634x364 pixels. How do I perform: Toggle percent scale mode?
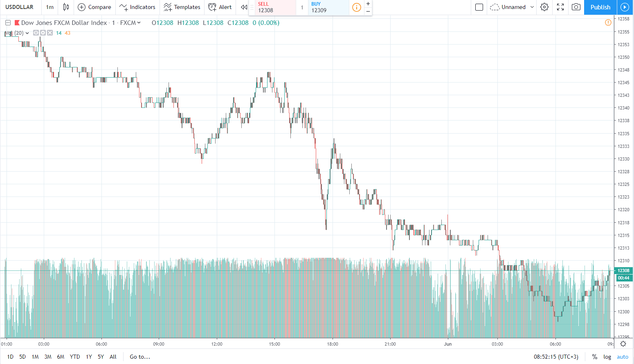(x=595, y=357)
